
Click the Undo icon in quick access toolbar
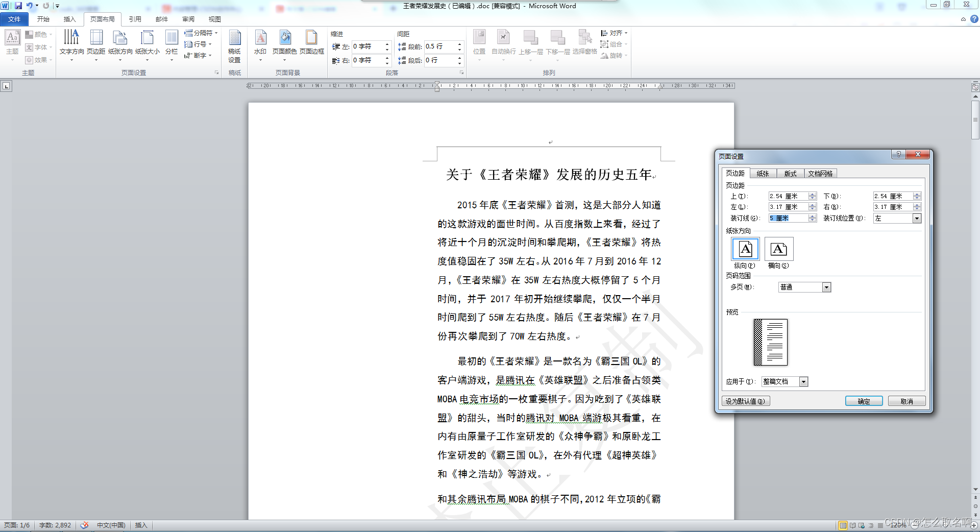click(x=30, y=6)
